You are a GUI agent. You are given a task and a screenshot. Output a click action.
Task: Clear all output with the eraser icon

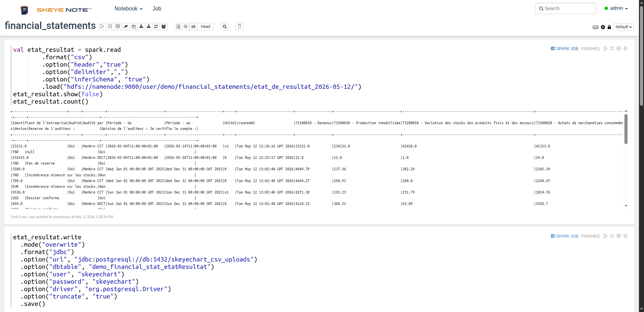tap(126, 27)
